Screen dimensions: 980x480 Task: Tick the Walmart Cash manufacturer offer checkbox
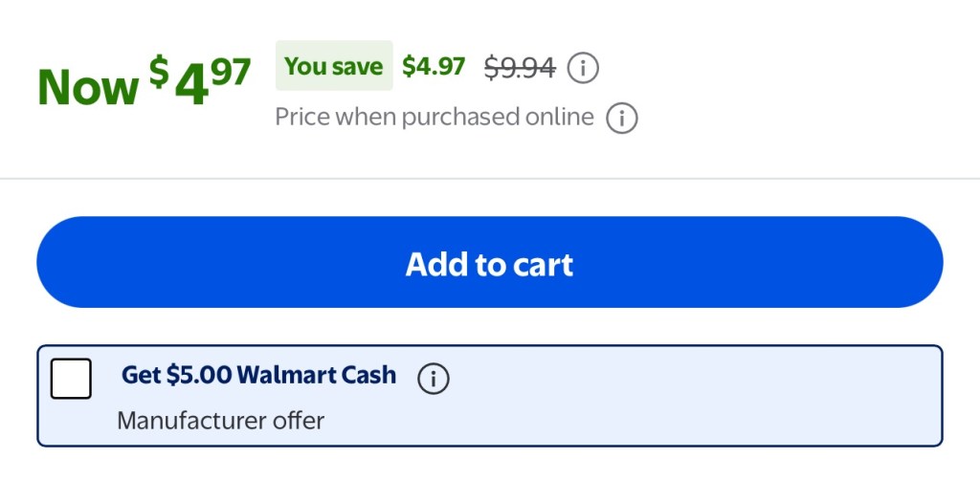click(x=71, y=379)
